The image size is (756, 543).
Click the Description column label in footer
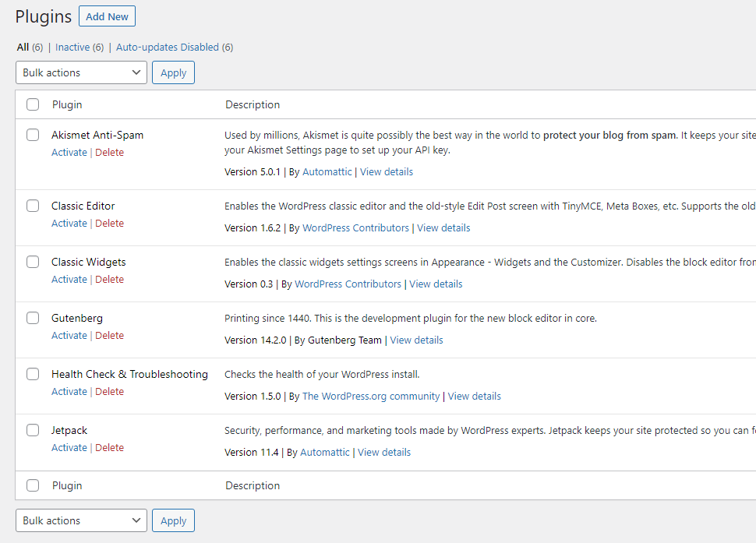tap(253, 485)
